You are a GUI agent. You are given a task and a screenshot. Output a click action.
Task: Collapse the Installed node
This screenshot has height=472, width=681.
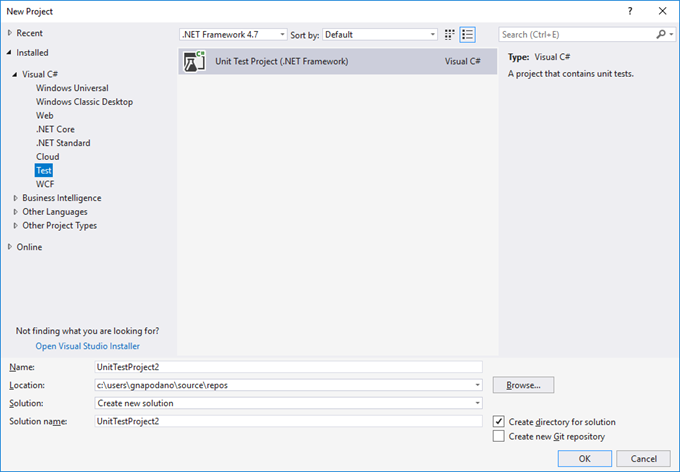point(10,53)
